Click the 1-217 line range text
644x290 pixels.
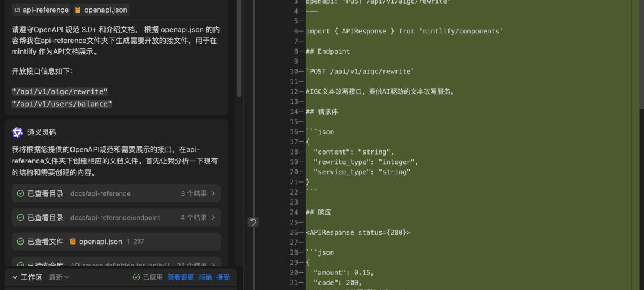tap(135, 242)
